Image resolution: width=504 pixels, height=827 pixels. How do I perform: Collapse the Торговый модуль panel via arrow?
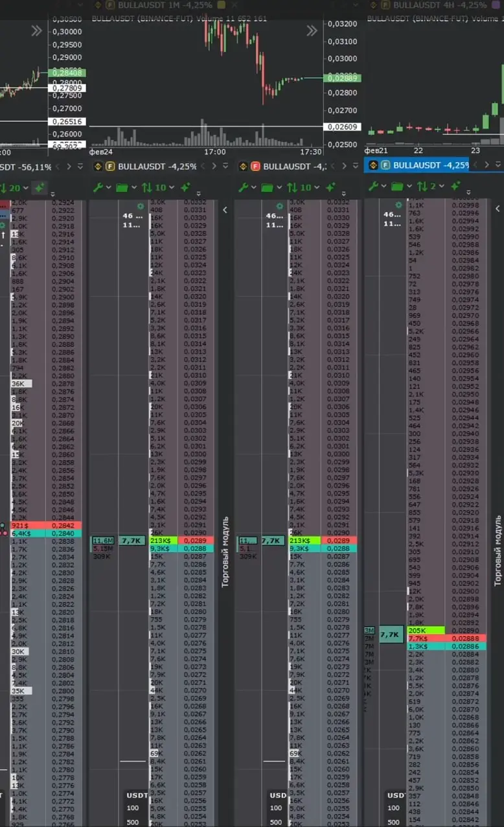click(x=225, y=209)
